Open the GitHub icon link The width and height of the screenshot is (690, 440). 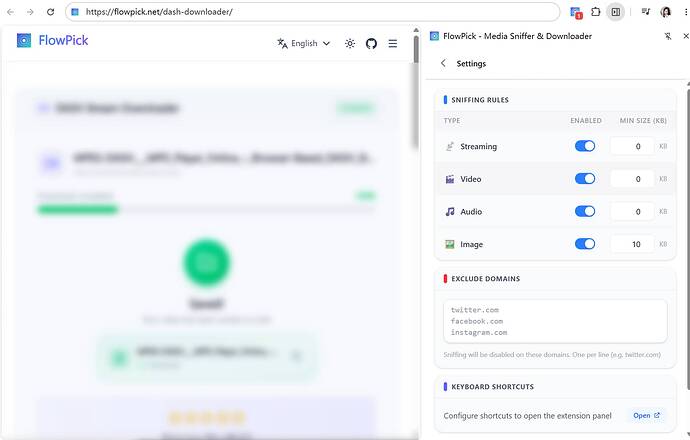[371, 44]
